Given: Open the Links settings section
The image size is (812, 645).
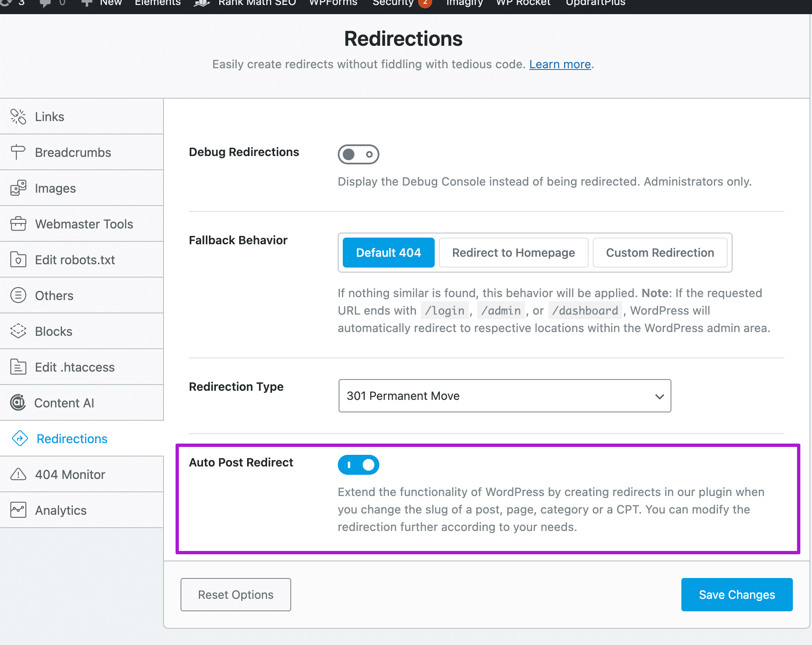Looking at the screenshot, I should coord(18,117).
